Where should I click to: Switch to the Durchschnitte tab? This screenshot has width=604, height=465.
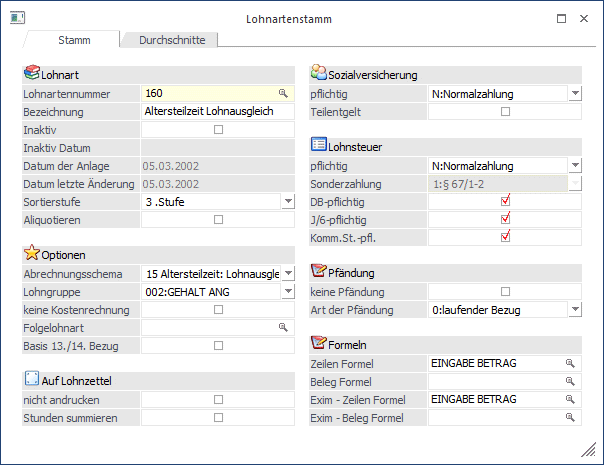(x=170, y=40)
